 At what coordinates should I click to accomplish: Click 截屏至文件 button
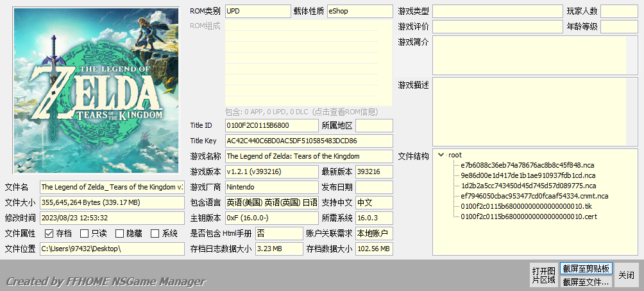tap(586, 281)
